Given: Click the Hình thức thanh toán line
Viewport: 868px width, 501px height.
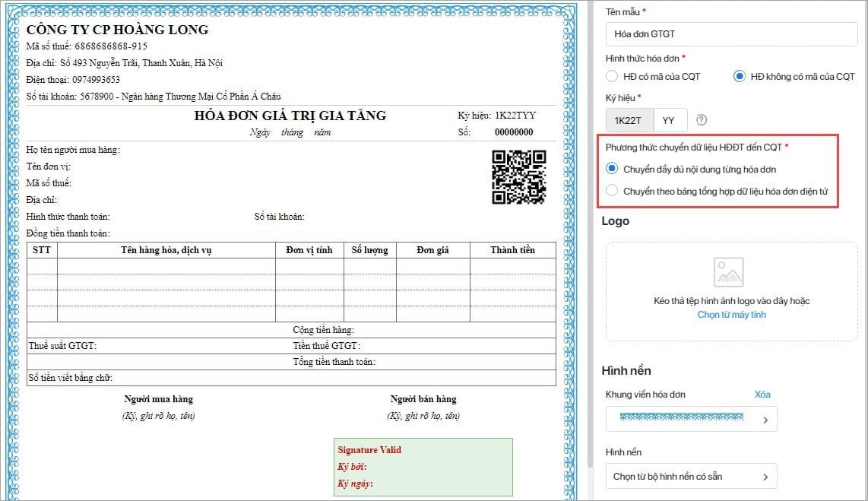Looking at the screenshot, I should [68, 217].
